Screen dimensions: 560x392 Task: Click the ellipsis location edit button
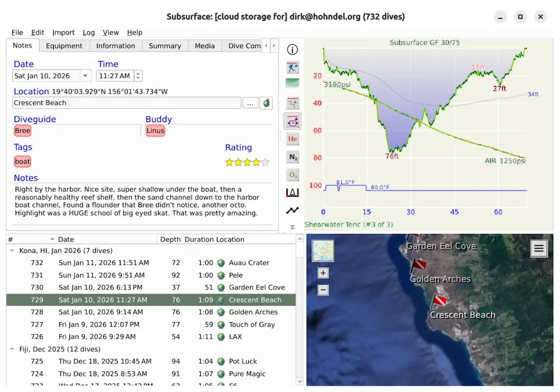coord(251,103)
